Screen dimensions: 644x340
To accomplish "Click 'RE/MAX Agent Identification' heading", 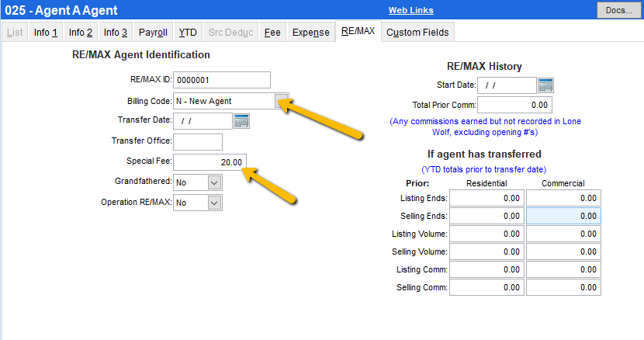I will (x=141, y=54).
